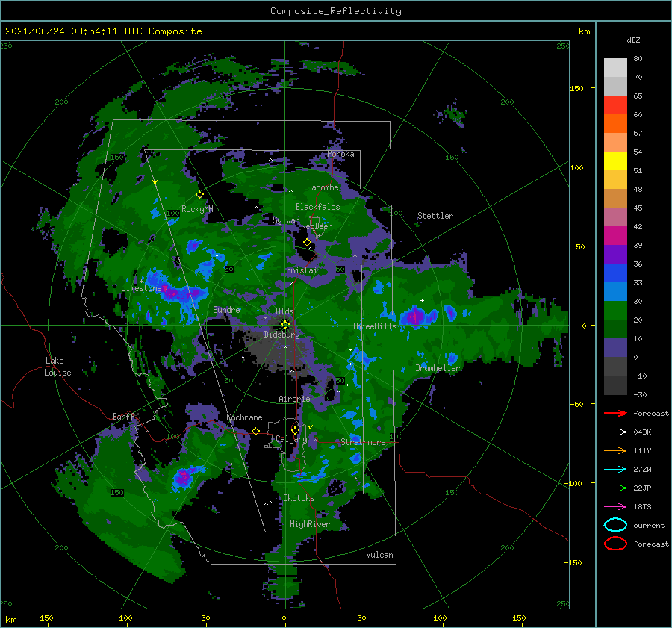Click the yellow km unit label top right
The image size is (672, 628).
click(584, 31)
